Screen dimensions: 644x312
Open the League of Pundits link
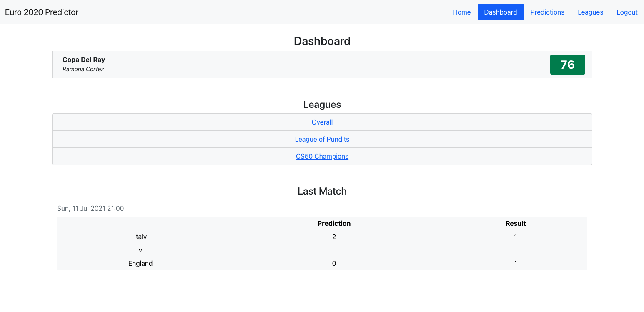pyautogui.click(x=322, y=139)
